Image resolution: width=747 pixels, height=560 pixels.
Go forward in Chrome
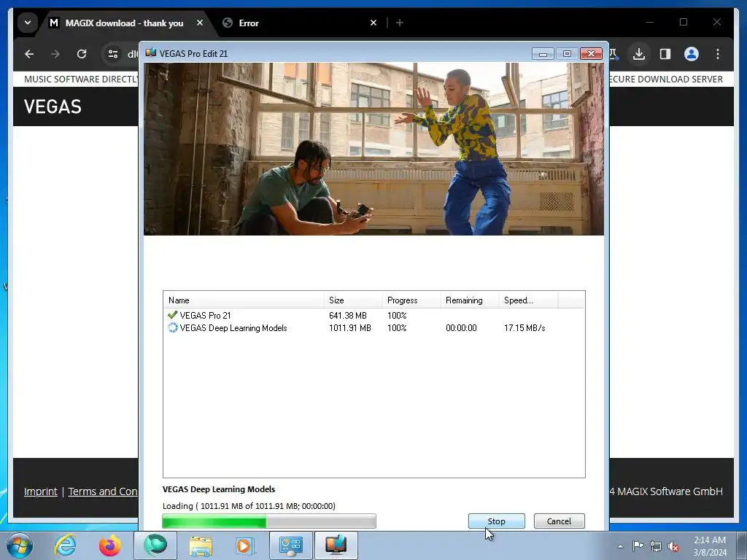pos(55,54)
